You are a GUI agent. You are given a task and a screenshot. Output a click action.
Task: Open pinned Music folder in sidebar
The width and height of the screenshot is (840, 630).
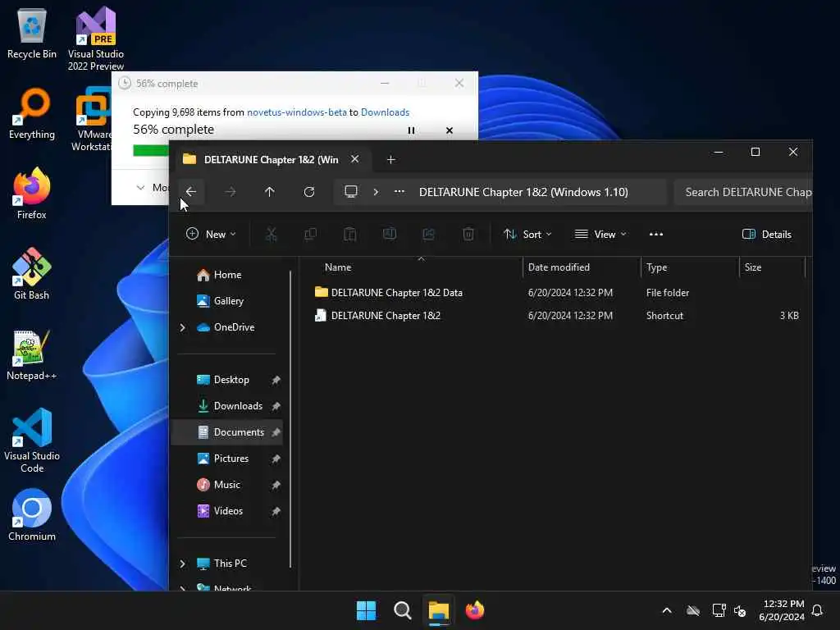226,485
